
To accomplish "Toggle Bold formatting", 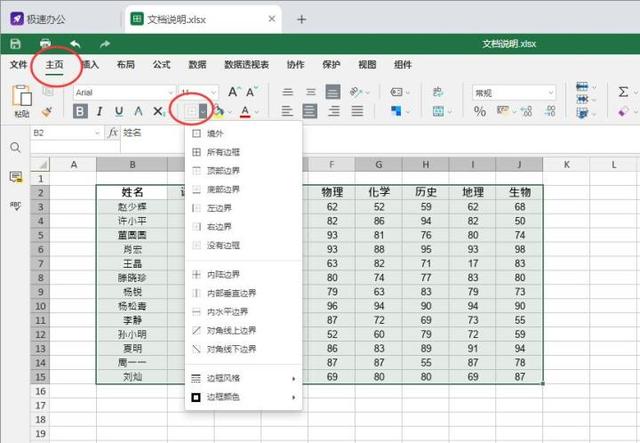I will click(80, 111).
